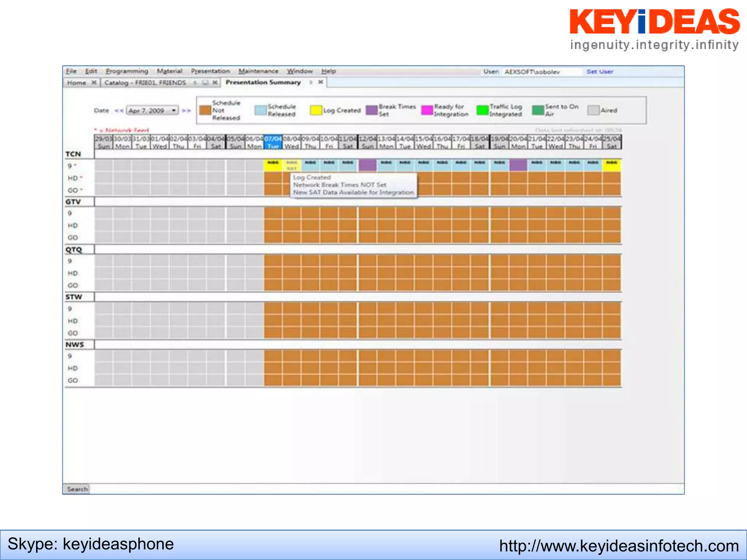Open the File menu
This screenshot has height=560, width=747.
coord(71,71)
